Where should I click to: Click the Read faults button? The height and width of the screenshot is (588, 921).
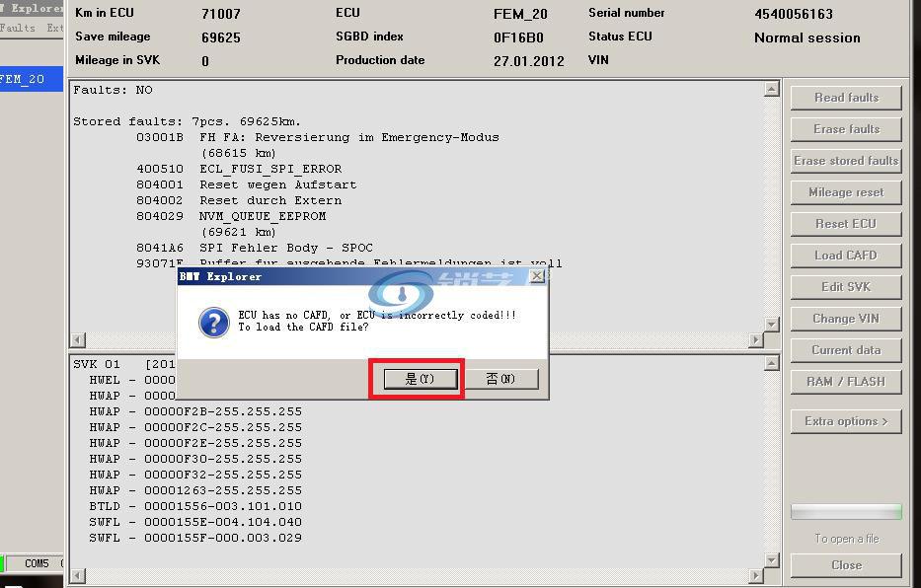click(846, 98)
